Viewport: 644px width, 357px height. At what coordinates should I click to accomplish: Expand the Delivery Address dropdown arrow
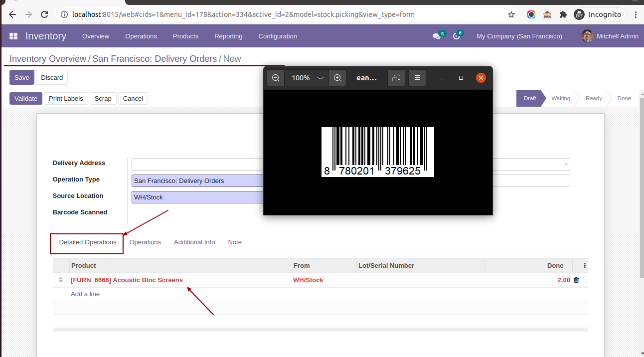point(566,165)
